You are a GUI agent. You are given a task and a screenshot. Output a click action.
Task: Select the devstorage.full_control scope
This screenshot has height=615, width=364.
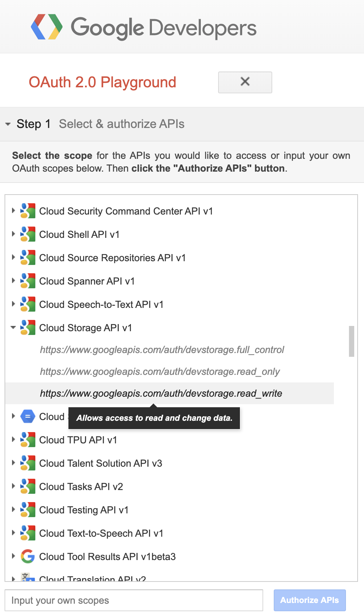(162, 350)
